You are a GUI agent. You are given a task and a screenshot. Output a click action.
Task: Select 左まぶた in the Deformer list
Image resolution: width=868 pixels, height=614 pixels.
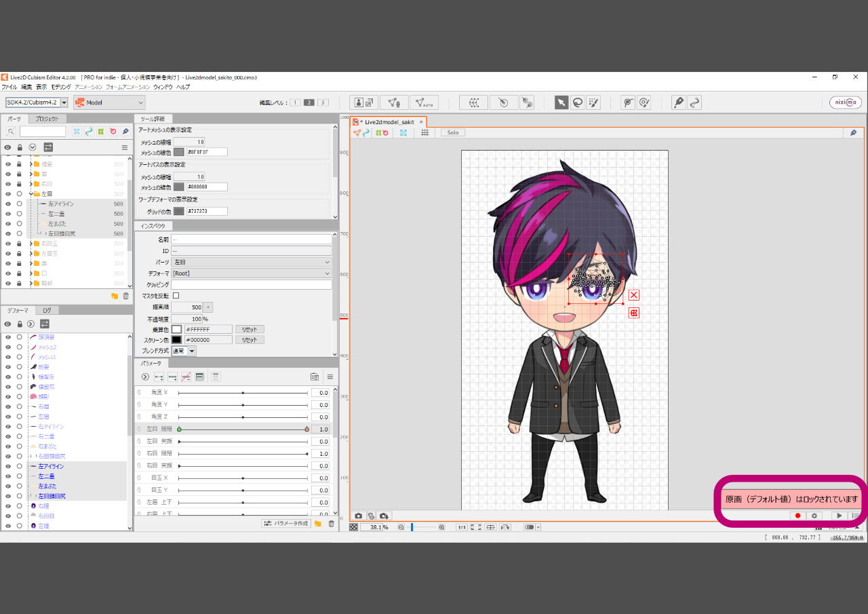[47, 486]
